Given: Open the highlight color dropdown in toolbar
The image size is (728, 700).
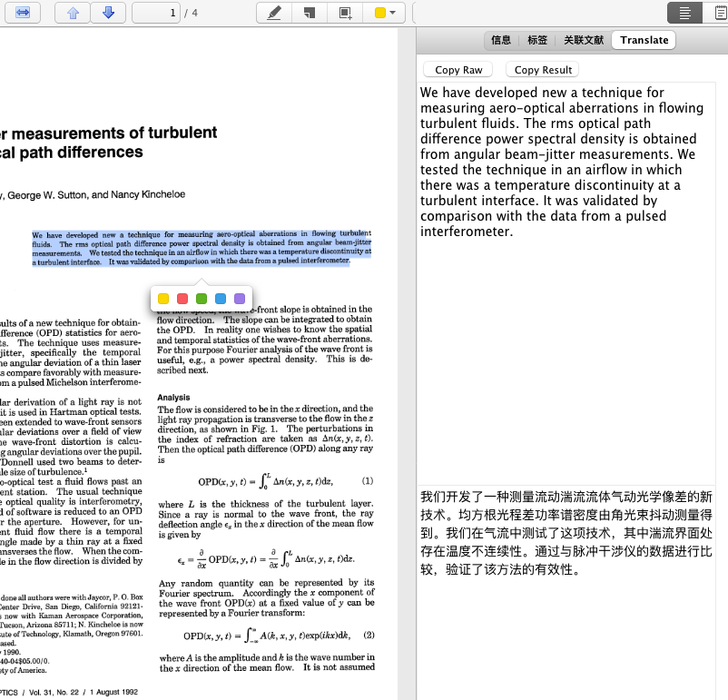Looking at the screenshot, I should tap(384, 13).
